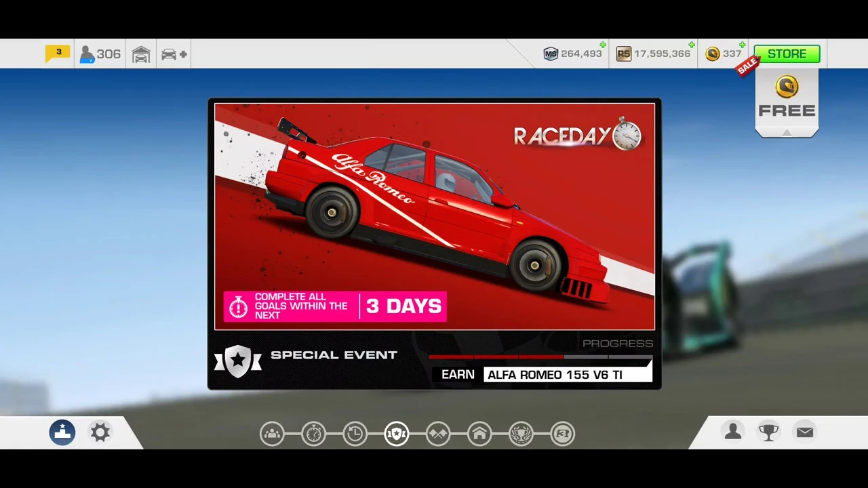Switch to the clock history tab
The image size is (868, 488).
(355, 434)
